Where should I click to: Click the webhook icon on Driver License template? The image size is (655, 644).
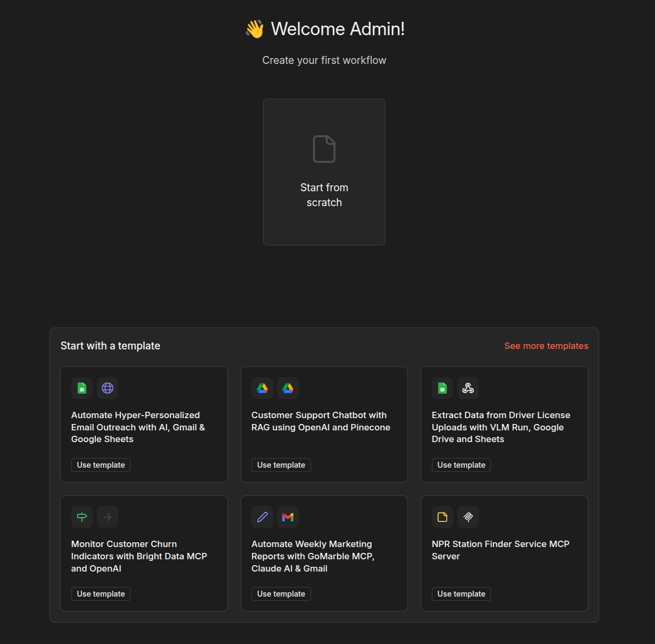pyautogui.click(x=468, y=388)
